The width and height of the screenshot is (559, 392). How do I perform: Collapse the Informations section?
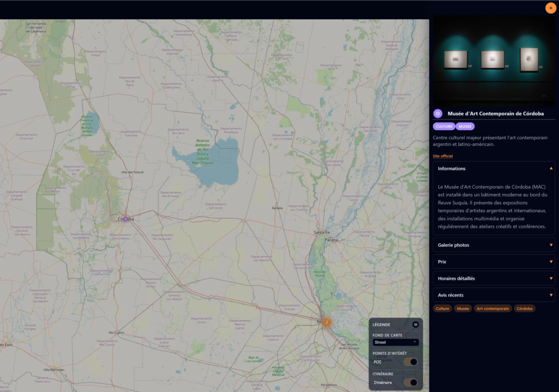tap(494, 168)
